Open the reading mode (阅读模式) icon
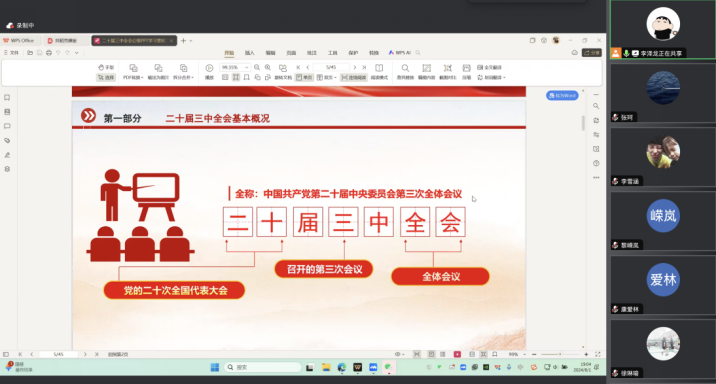Image resolution: width=716 pixels, height=384 pixels. pyautogui.click(x=379, y=72)
